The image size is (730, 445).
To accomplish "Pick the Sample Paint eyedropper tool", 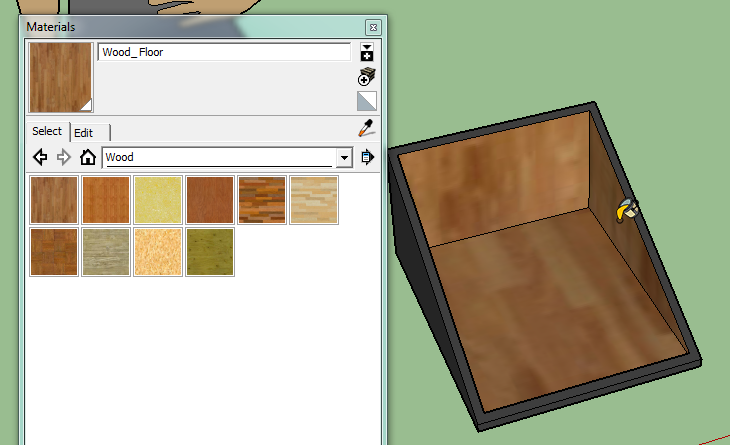I will [x=367, y=129].
